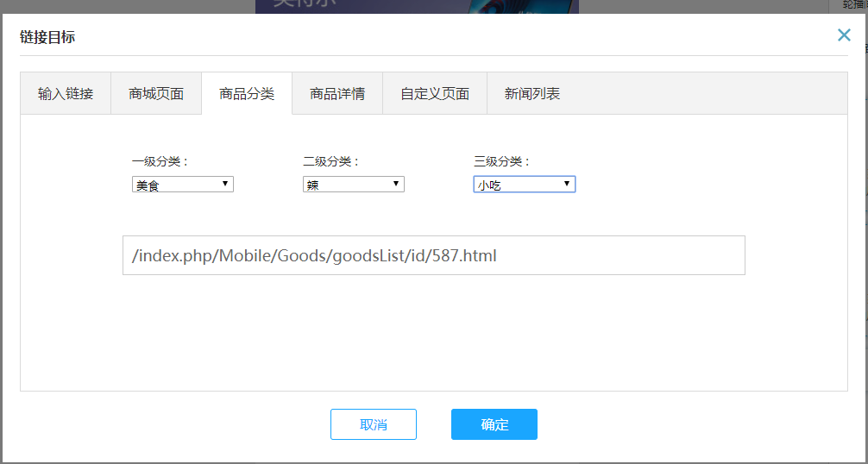This screenshot has width=868, height=464.
Task: Confirm with the 确定 button
Action: [494, 424]
